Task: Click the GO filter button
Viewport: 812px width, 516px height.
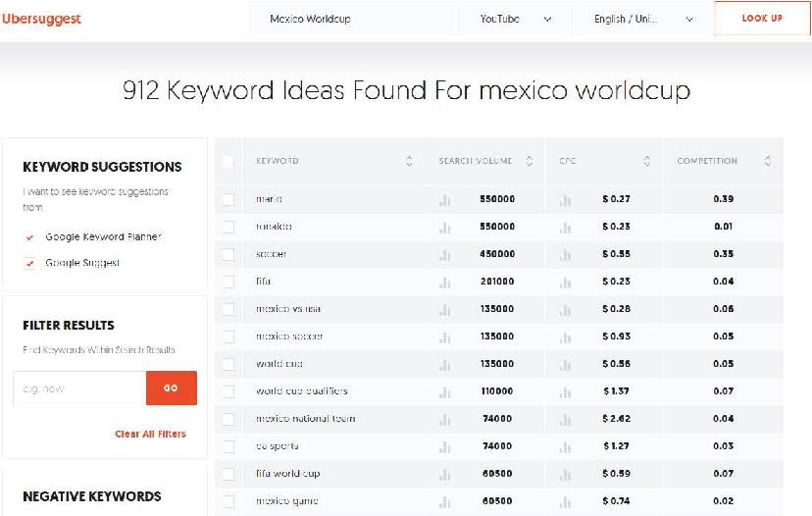Action: click(171, 388)
